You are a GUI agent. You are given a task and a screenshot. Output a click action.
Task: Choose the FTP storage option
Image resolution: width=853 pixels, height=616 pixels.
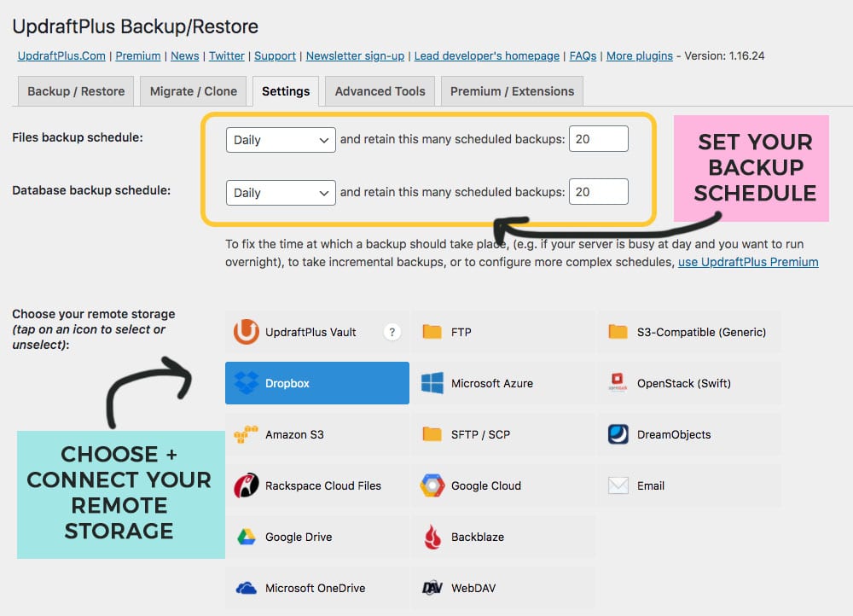coord(503,332)
